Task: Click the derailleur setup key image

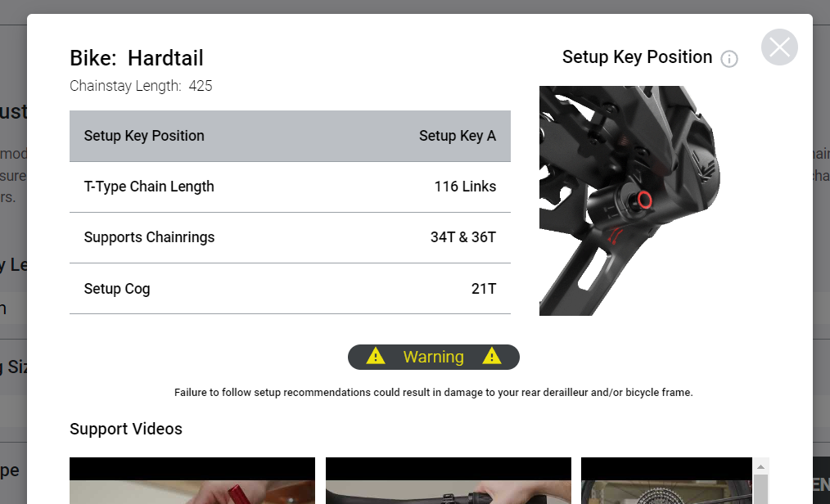Action: coord(628,200)
